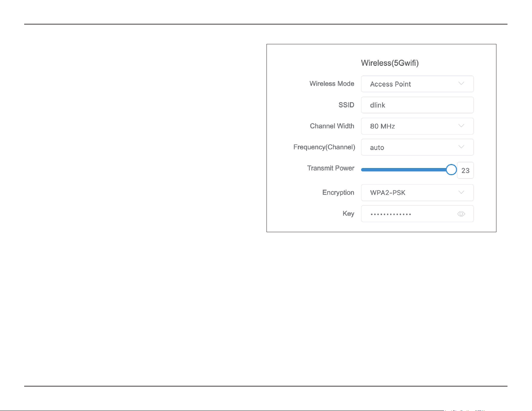The height and width of the screenshot is (411, 532).
Task: Click the SSID field containing dlink
Action: coord(417,105)
